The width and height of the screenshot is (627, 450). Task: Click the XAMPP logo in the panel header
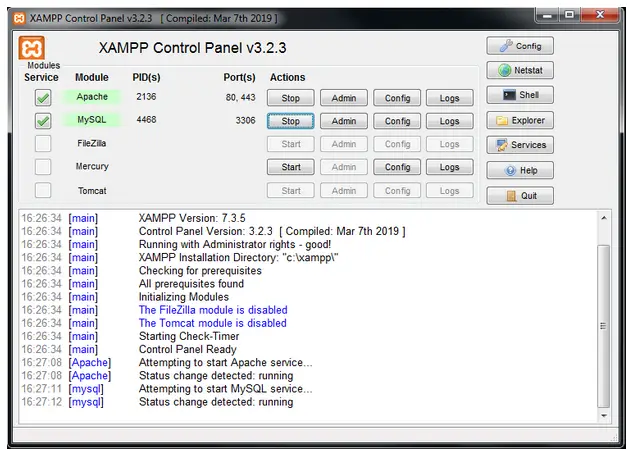(x=32, y=48)
